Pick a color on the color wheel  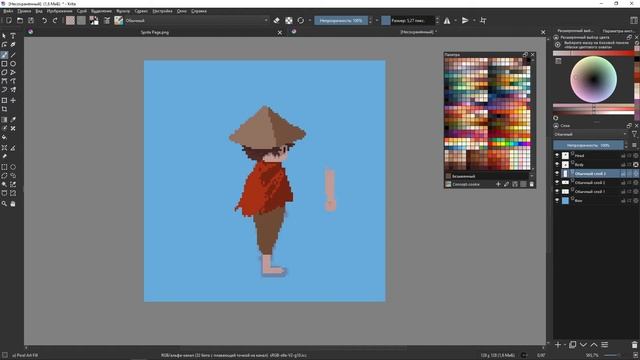point(593,80)
